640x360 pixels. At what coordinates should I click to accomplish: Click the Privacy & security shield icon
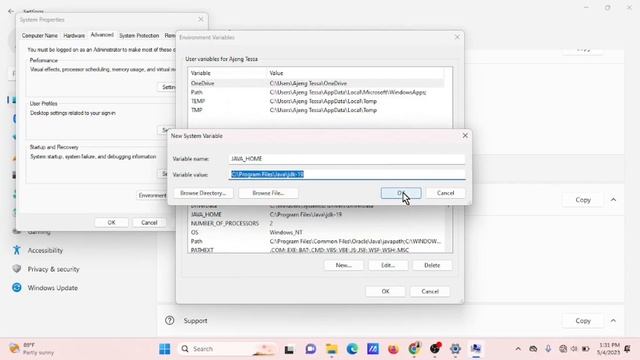(17, 269)
